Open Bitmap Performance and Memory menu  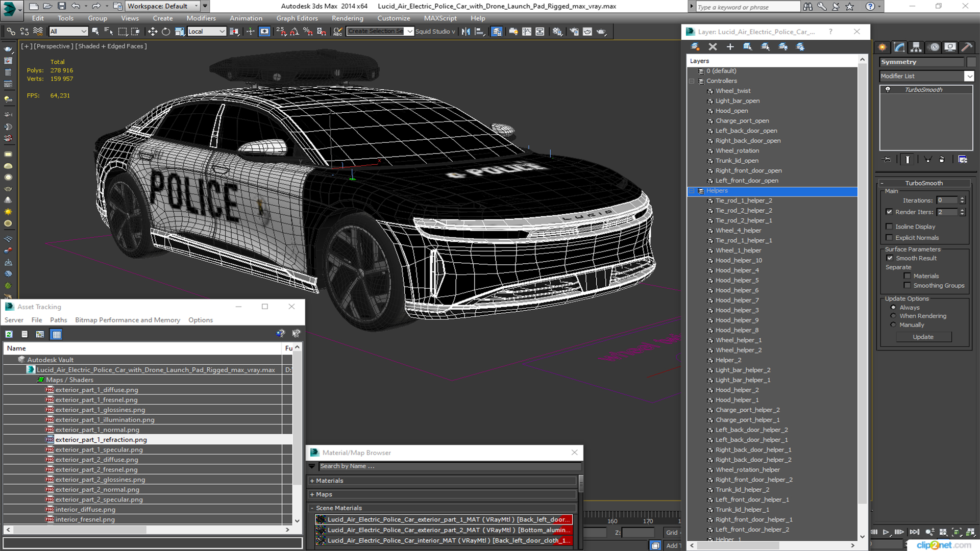pos(128,320)
